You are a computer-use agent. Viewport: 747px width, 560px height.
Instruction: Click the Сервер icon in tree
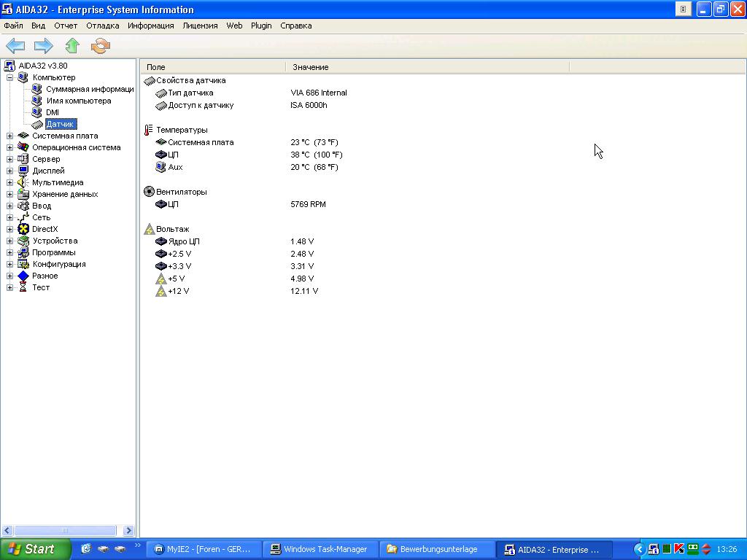pyautogui.click(x=23, y=159)
